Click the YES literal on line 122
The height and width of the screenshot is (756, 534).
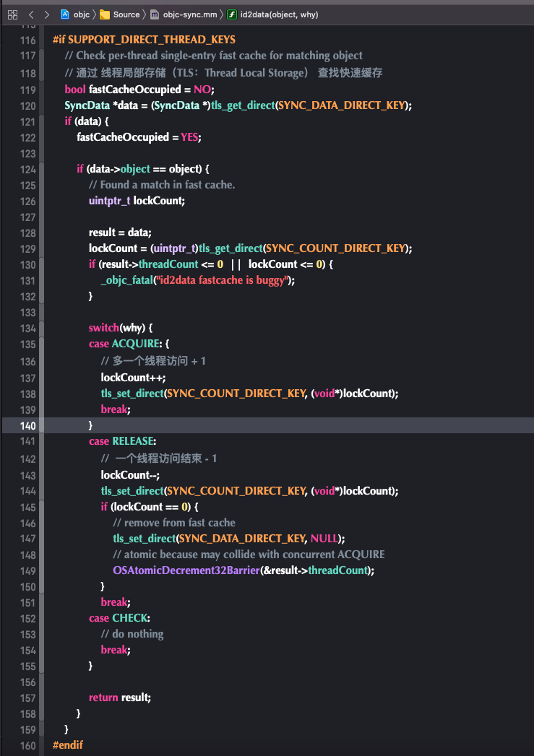[x=189, y=137]
